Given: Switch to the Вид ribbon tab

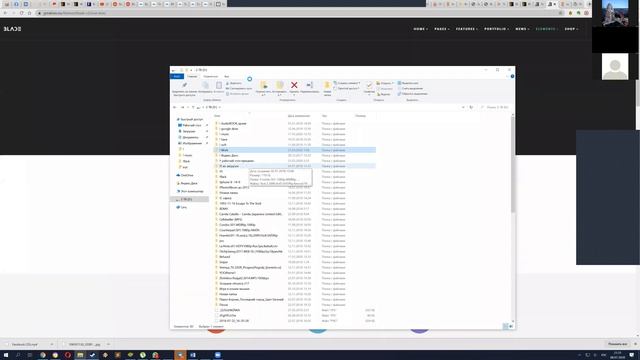Looking at the screenshot, I should (227, 76).
